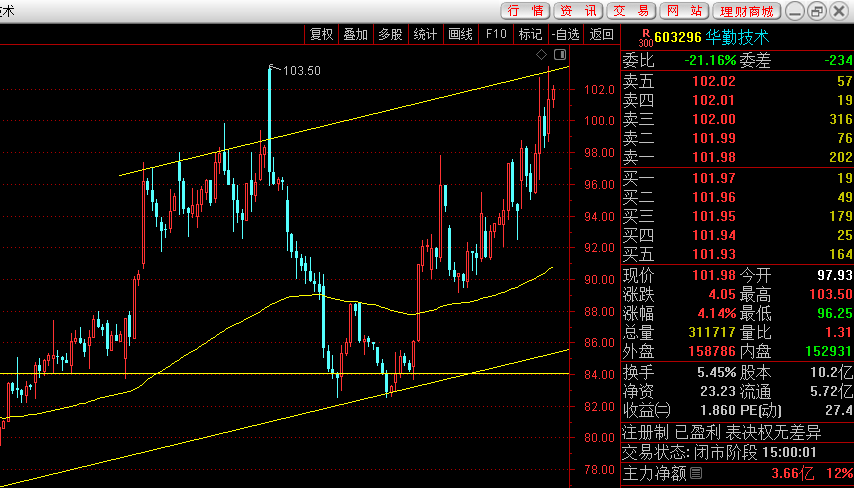The width and height of the screenshot is (854, 488).
Task: Click the 最低 value 96.25
Action: coord(835,314)
